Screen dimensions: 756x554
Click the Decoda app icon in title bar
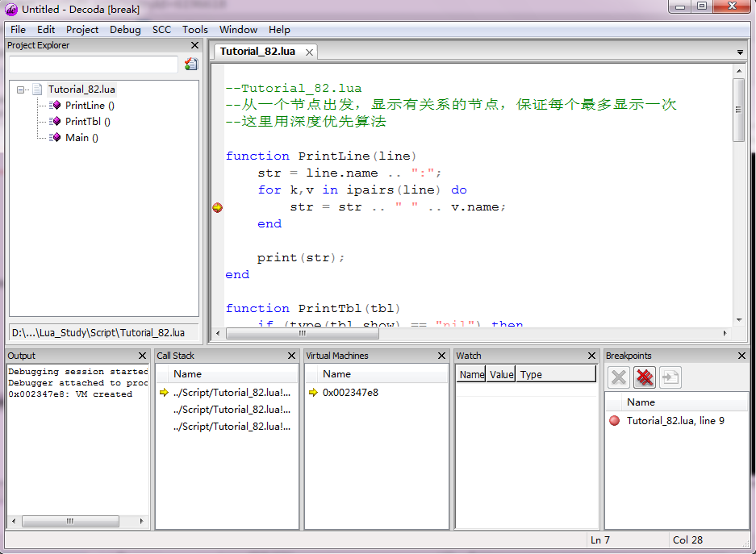click(x=11, y=10)
